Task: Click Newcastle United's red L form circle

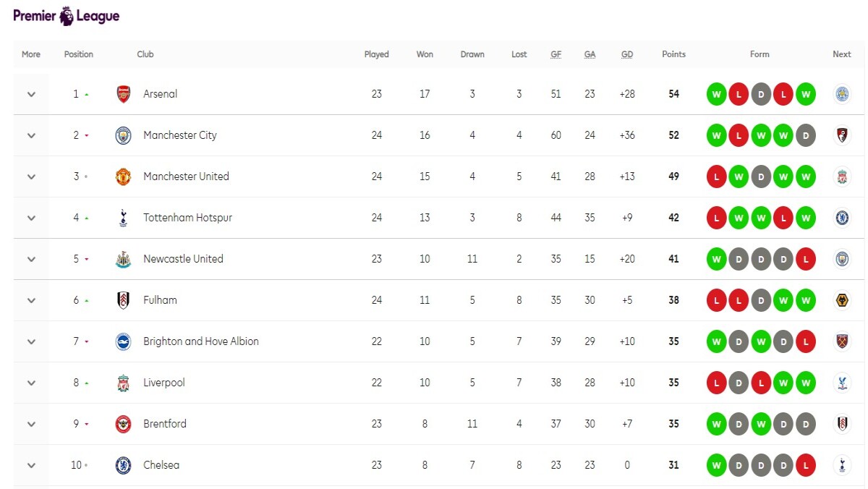Action: [x=805, y=259]
